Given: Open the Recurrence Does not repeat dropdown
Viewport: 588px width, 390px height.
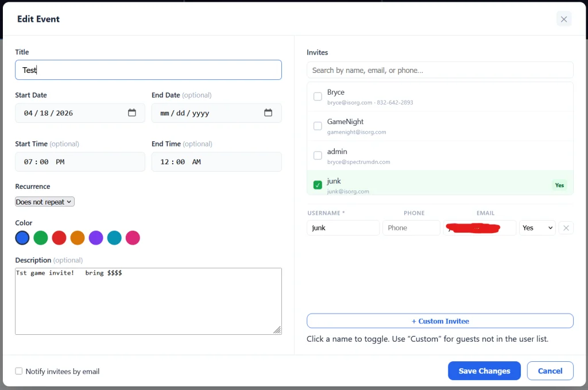Looking at the screenshot, I should pos(45,202).
